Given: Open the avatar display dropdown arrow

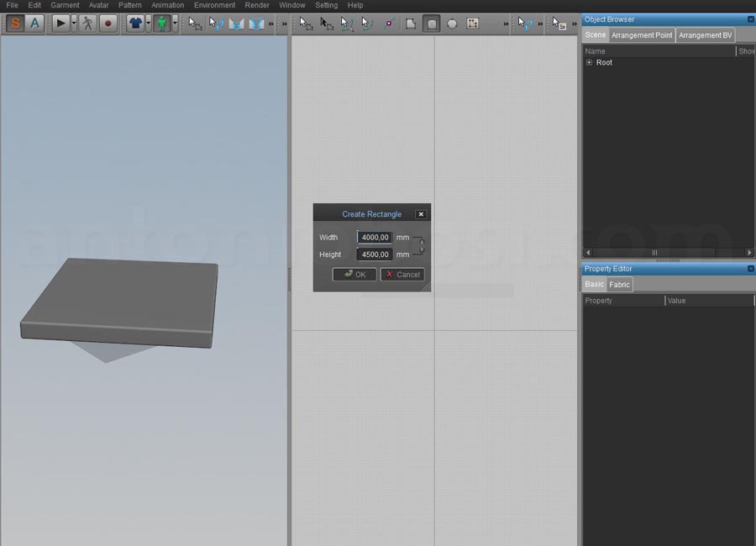Looking at the screenshot, I should (x=174, y=24).
